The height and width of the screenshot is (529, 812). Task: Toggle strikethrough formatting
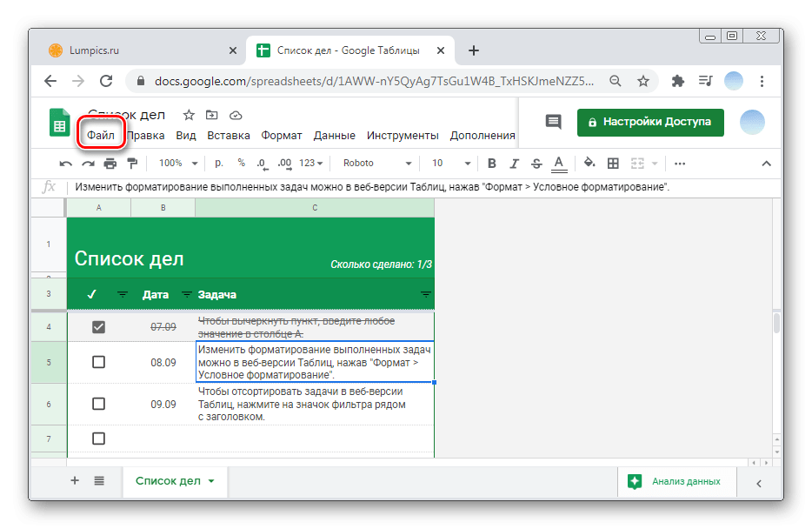click(x=536, y=164)
